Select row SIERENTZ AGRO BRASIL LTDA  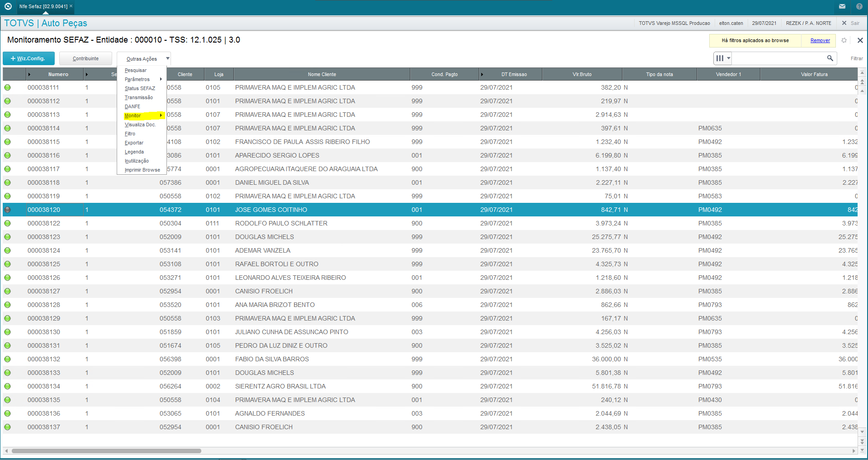pyautogui.click(x=430, y=386)
